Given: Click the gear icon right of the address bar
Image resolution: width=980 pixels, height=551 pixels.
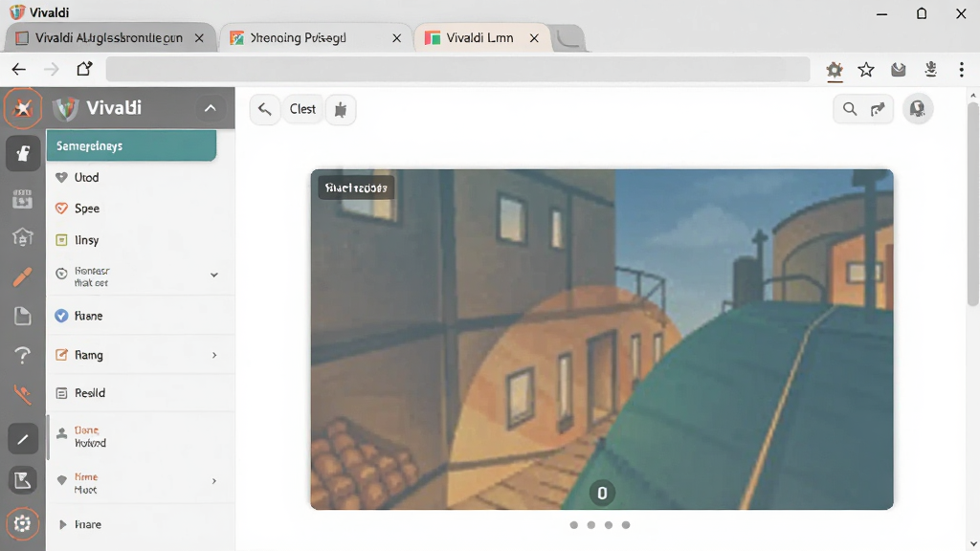Looking at the screenshot, I should pos(835,70).
